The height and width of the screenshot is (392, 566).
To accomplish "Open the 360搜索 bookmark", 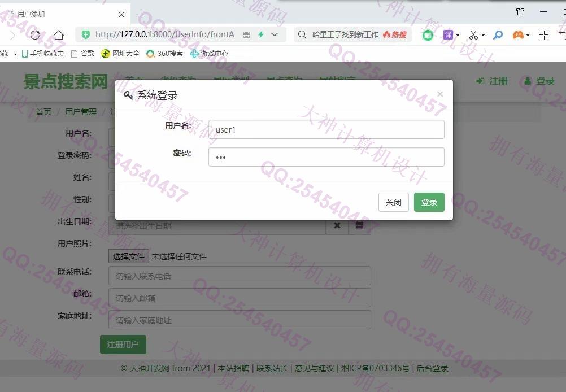I will (x=165, y=54).
